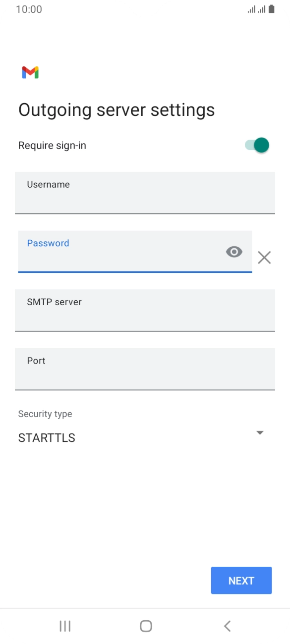Tap the Outgoing server settings heading
Screen dimensions: 290x644
click(x=116, y=109)
